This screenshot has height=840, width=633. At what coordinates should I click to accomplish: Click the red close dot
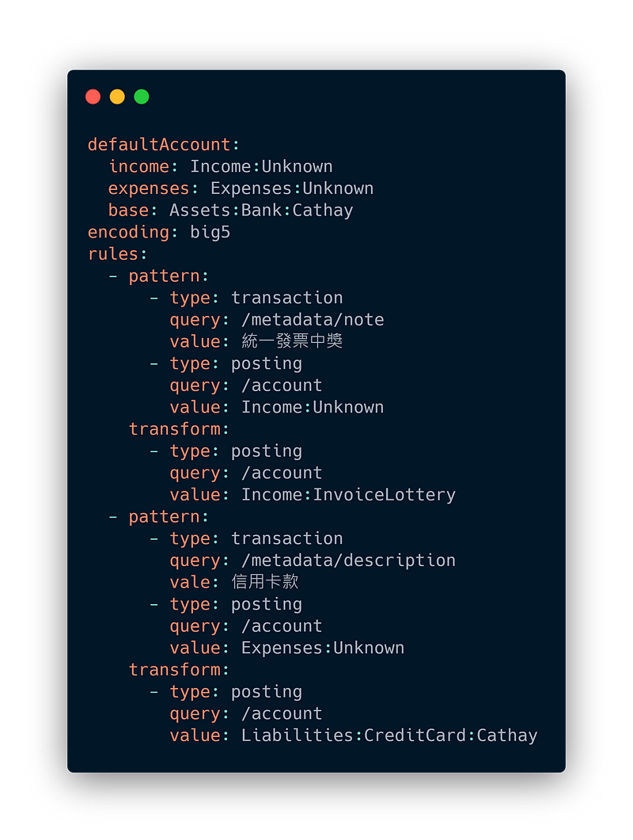[93, 97]
